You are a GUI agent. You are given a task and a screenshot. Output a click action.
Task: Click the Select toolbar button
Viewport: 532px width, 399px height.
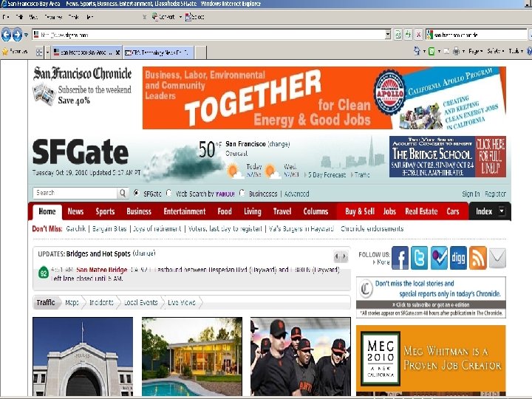pyautogui.click(x=195, y=16)
